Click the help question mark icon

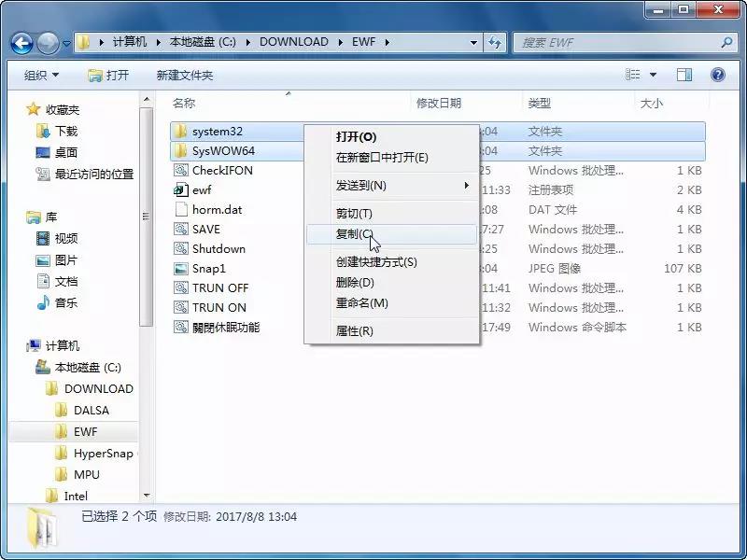click(717, 75)
